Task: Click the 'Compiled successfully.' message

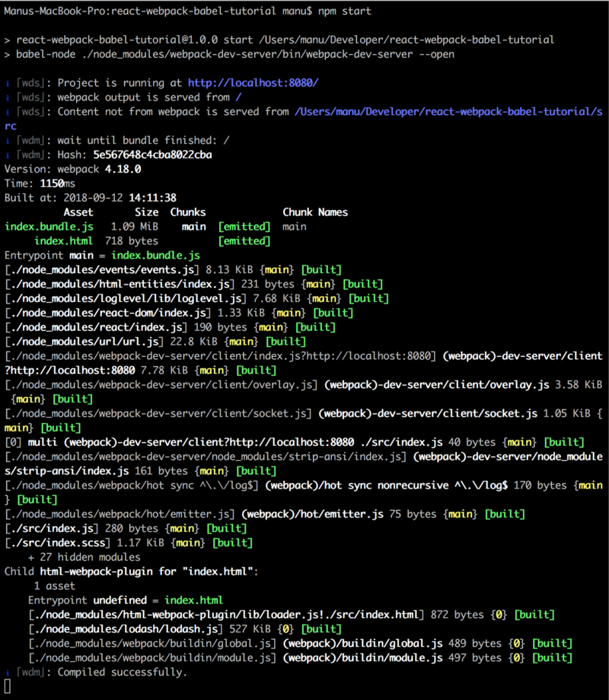Action: pyautogui.click(x=123, y=673)
